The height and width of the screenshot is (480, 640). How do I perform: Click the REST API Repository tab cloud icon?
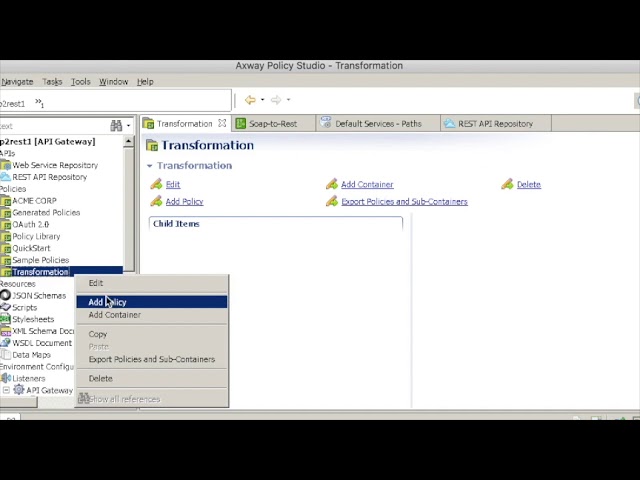(x=449, y=123)
